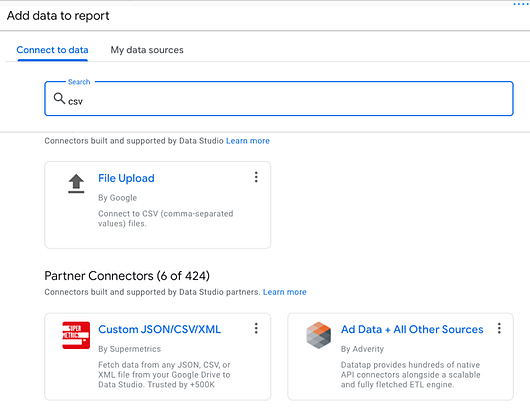Open Custom JSON/CSV/XML three-dot menu

[256, 329]
